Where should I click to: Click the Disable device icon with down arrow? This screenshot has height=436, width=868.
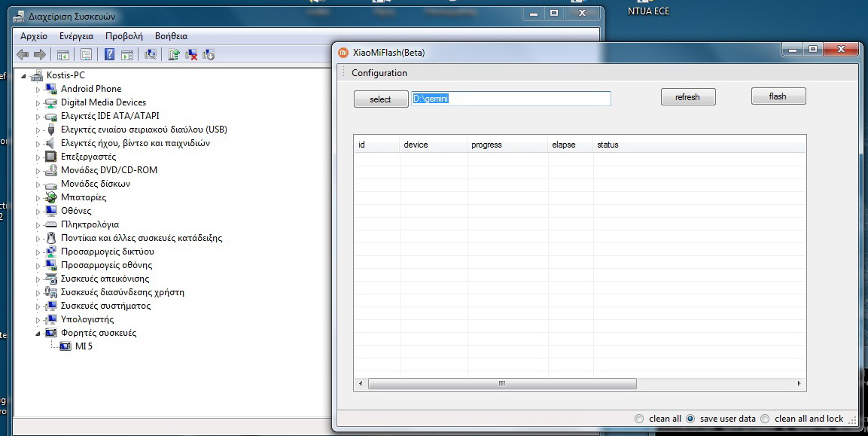pyautogui.click(x=209, y=54)
